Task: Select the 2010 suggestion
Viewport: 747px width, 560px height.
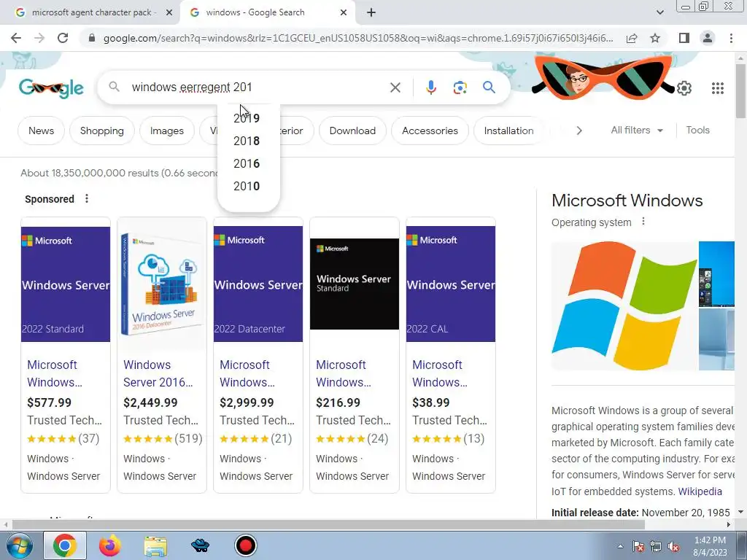Action: (248, 186)
